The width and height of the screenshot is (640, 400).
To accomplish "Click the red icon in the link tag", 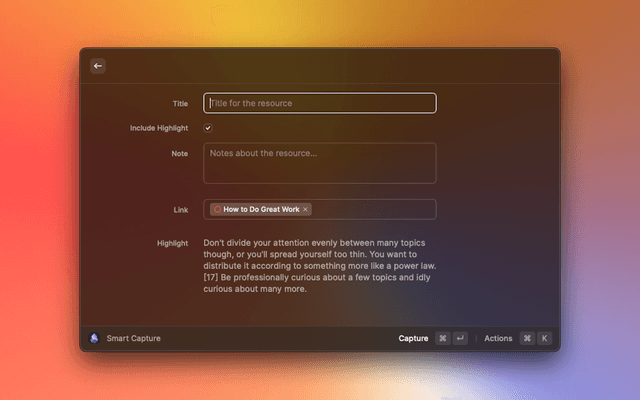I will pos(216,209).
